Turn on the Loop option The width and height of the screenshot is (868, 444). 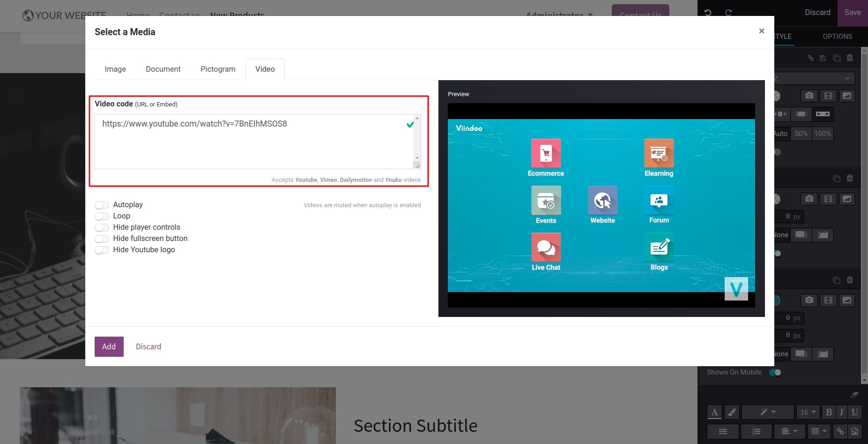102,216
